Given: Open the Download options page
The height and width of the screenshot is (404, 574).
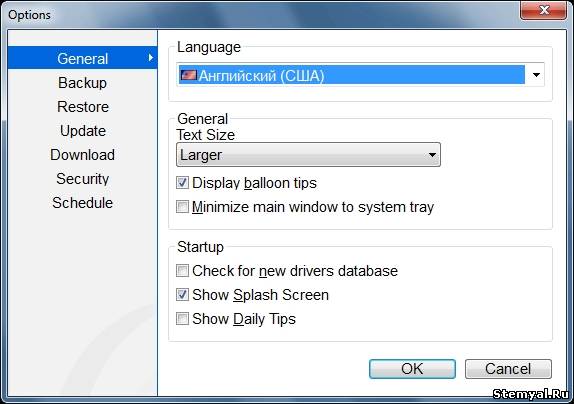Looking at the screenshot, I should coord(82,155).
